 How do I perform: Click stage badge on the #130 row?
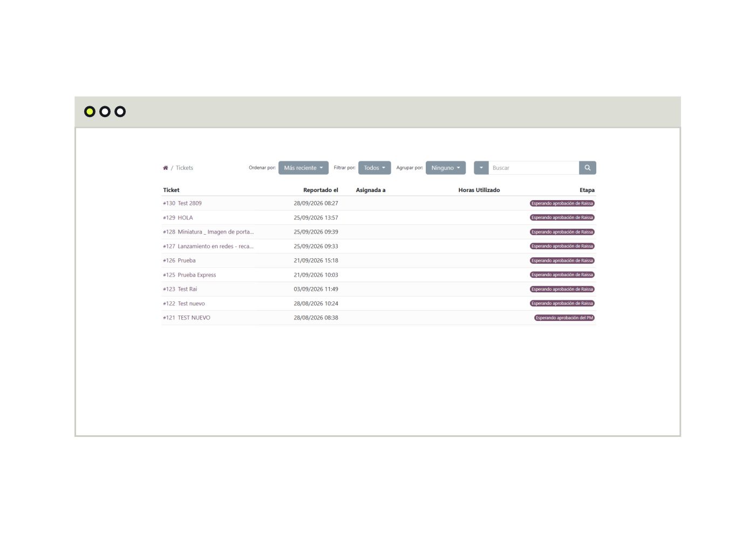[562, 203]
